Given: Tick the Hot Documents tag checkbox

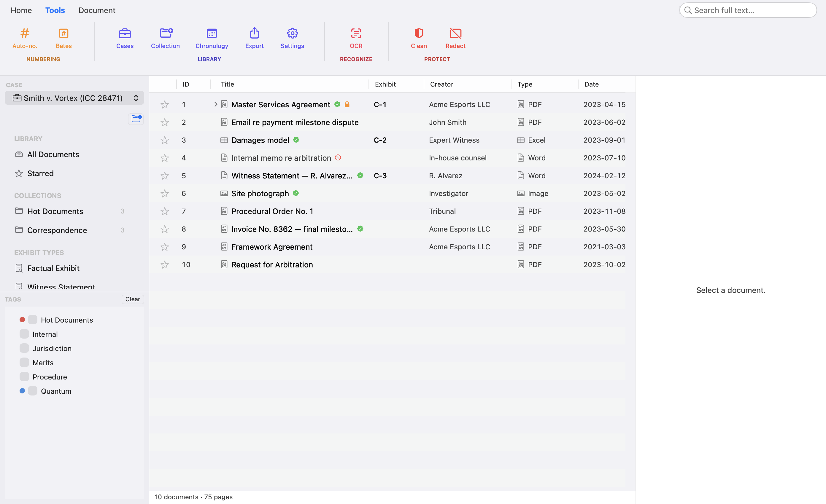Looking at the screenshot, I should click(x=33, y=320).
